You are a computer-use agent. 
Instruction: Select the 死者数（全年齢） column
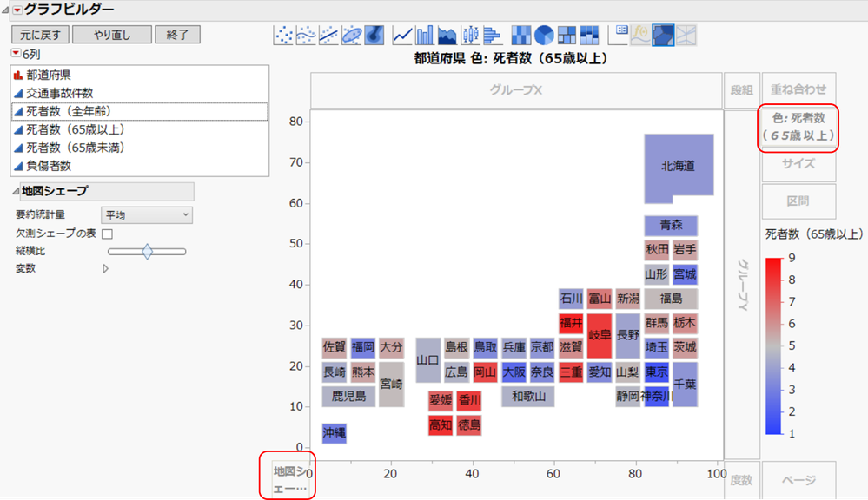(x=140, y=112)
